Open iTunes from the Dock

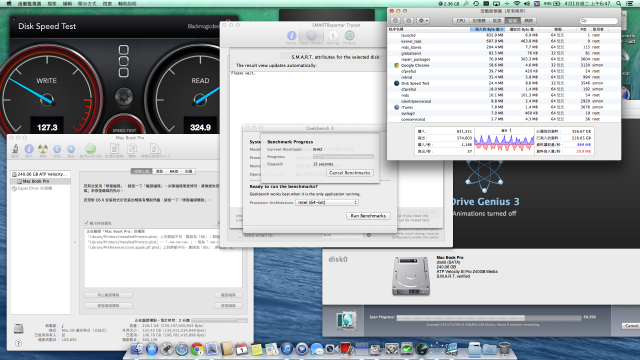tap(287, 349)
